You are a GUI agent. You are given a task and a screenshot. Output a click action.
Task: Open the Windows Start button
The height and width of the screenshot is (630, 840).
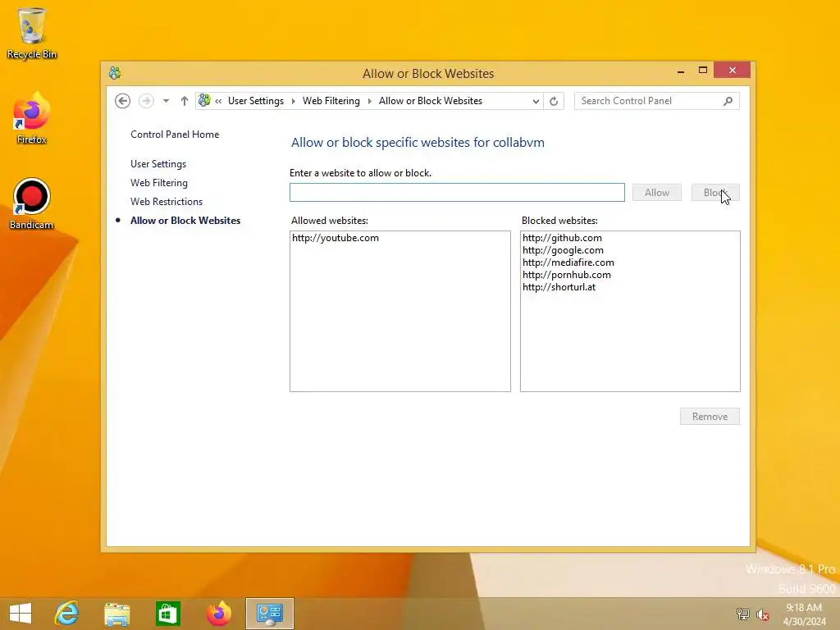(x=21, y=614)
